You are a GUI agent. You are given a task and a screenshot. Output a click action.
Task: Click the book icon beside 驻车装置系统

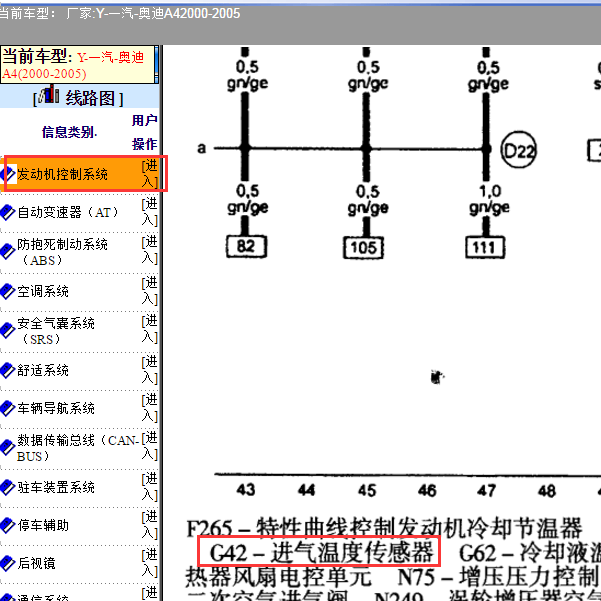point(8,487)
